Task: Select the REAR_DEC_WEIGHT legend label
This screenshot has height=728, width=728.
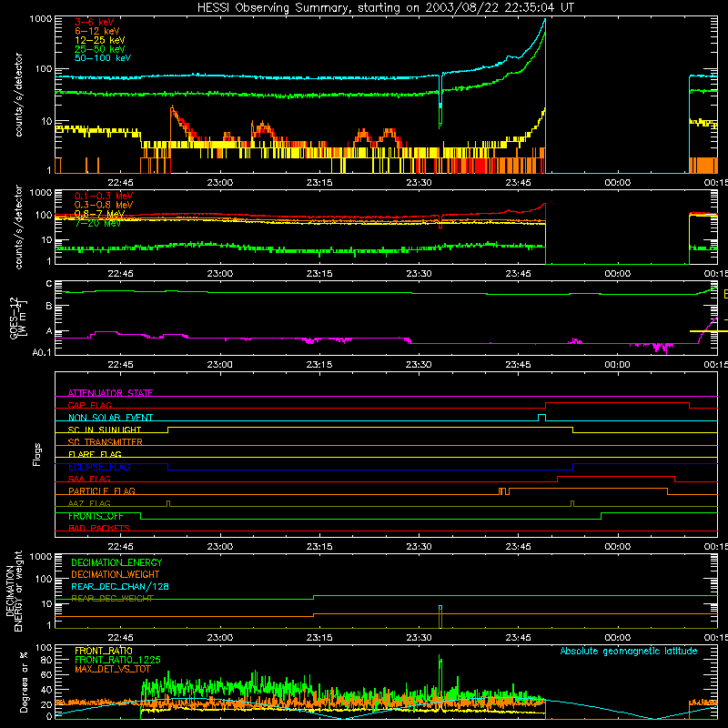Action: [x=112, y=599]
